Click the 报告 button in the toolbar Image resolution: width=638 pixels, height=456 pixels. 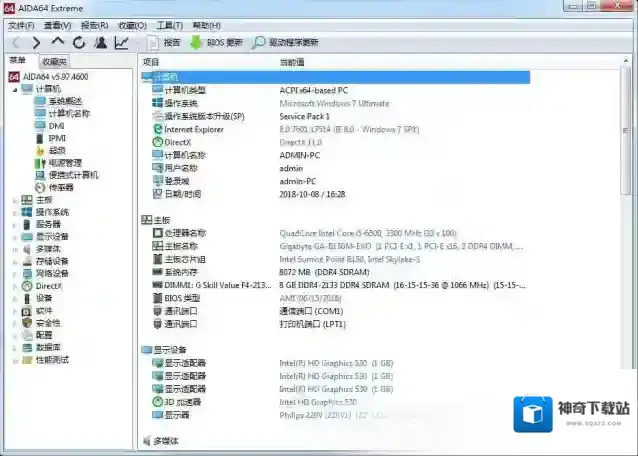pos(164,43)
